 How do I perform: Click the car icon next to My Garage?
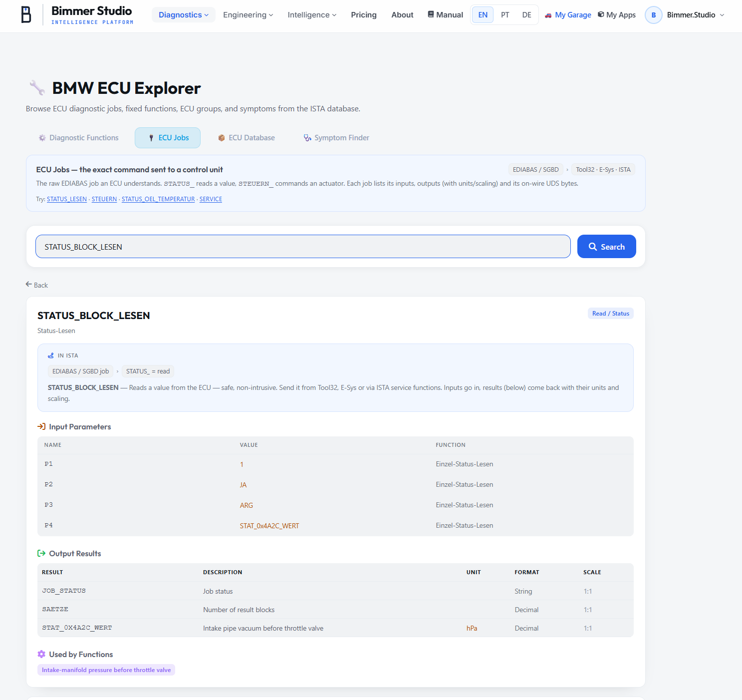[548, 15]
